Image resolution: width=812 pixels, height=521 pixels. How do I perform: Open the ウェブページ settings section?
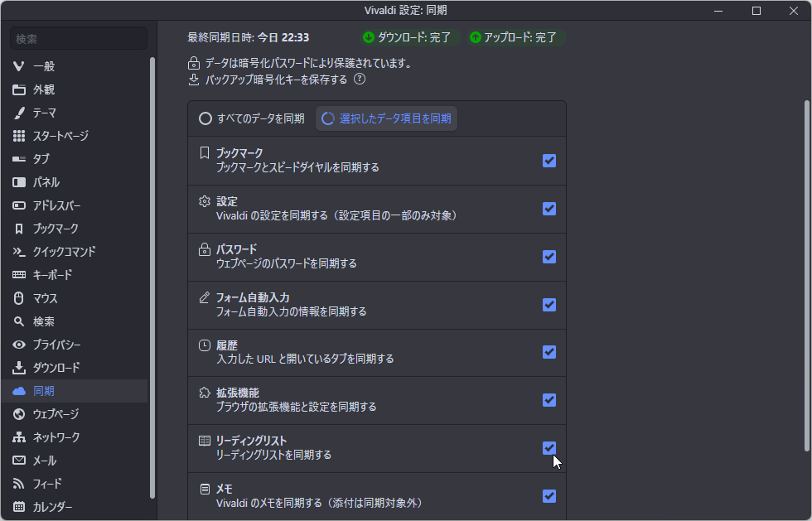(18, 413)
